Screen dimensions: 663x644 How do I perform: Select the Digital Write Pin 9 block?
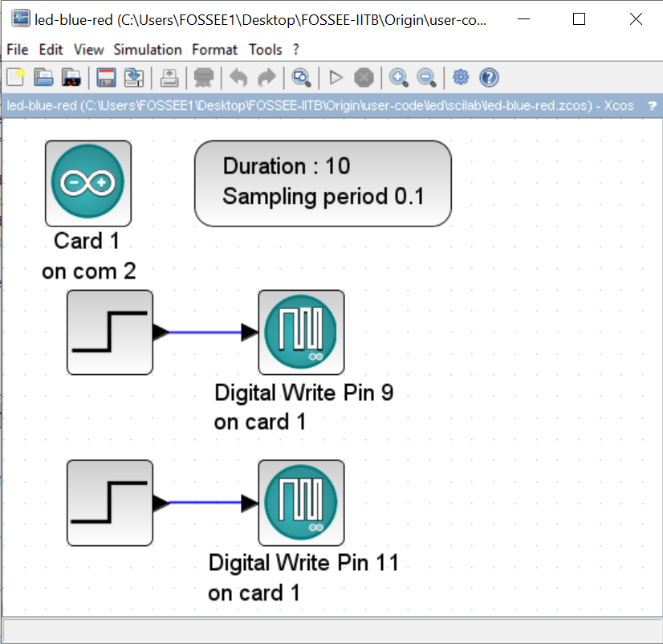coord(301,332)
